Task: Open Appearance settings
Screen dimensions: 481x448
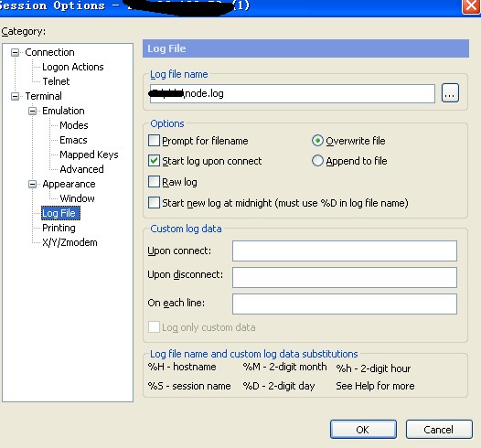Action: (69, 184)
